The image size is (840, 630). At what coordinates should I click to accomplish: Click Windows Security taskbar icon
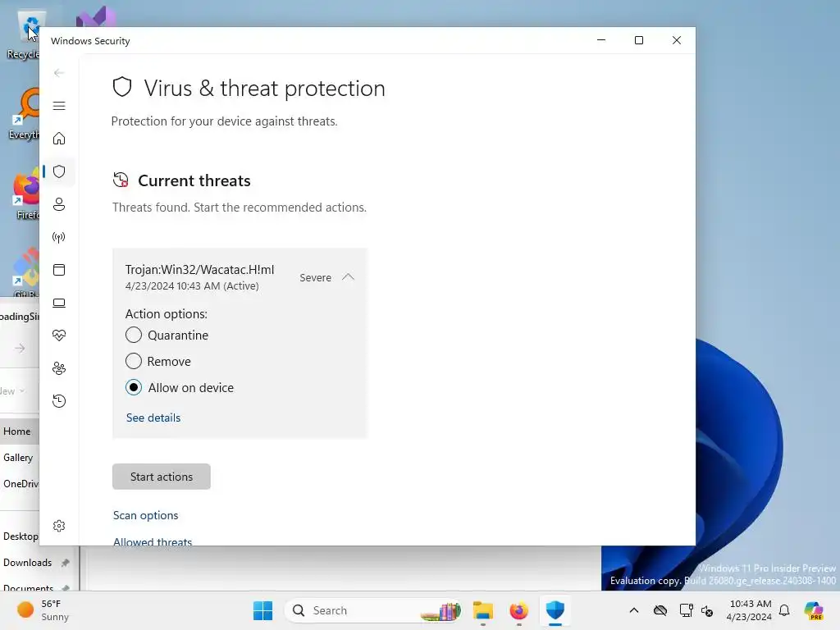coord(555,610)
